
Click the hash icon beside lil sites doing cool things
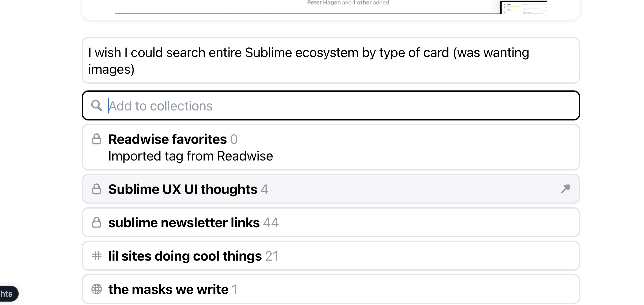[97, 256]
